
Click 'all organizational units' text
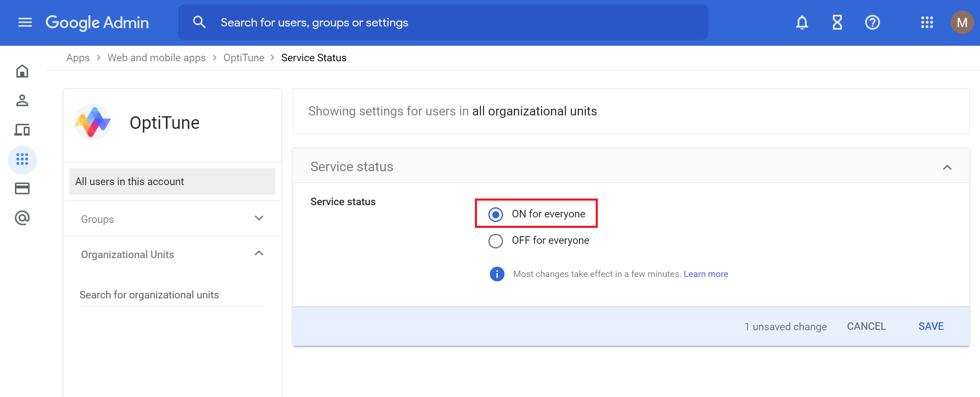coord(534,111)
